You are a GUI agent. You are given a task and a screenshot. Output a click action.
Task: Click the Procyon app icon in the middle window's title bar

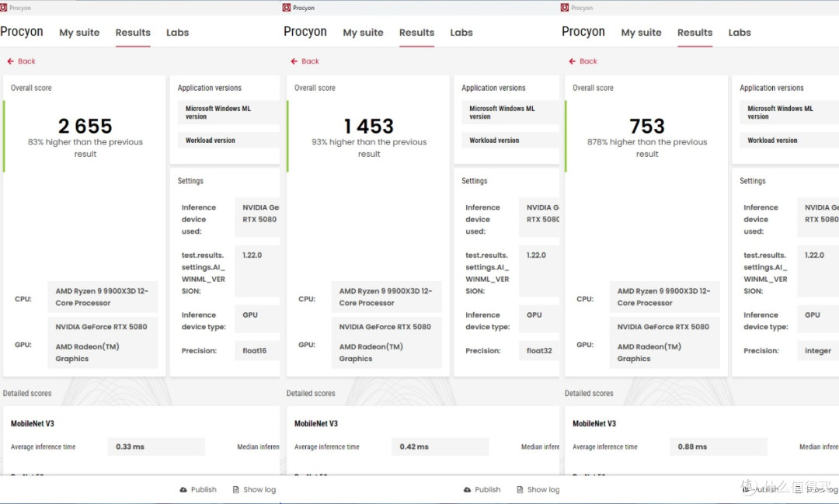coord(286,8)
